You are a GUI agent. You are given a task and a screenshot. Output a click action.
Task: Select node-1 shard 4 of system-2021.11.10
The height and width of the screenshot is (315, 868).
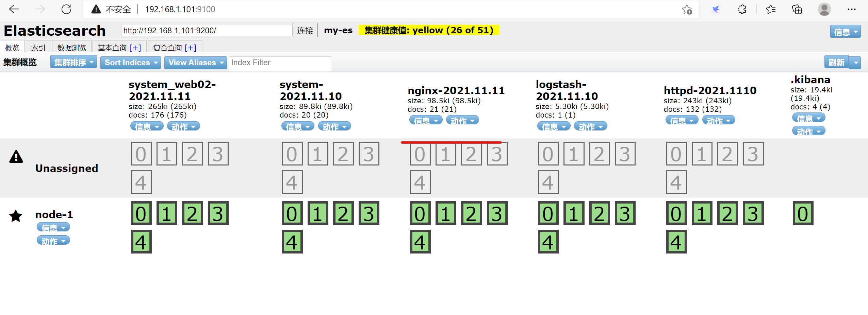[x=292, y=242]
